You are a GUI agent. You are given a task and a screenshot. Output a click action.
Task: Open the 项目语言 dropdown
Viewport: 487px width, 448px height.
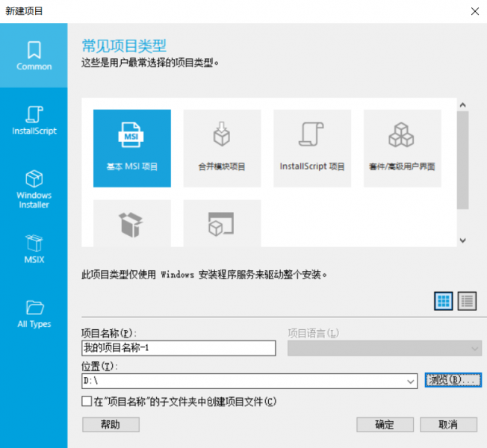point(385,348)
